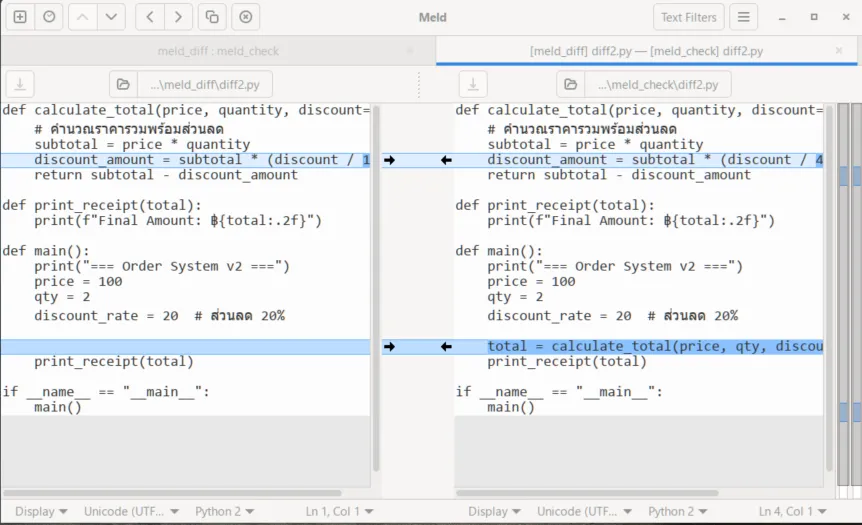Push change right with the right arrow button
This screenshot has width=862, height=525.
point(178,17)
